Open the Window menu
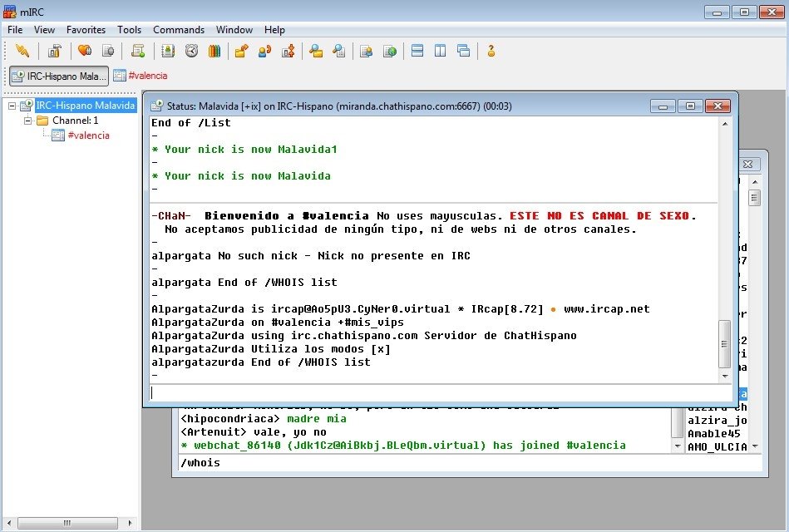 coord(234,30)
